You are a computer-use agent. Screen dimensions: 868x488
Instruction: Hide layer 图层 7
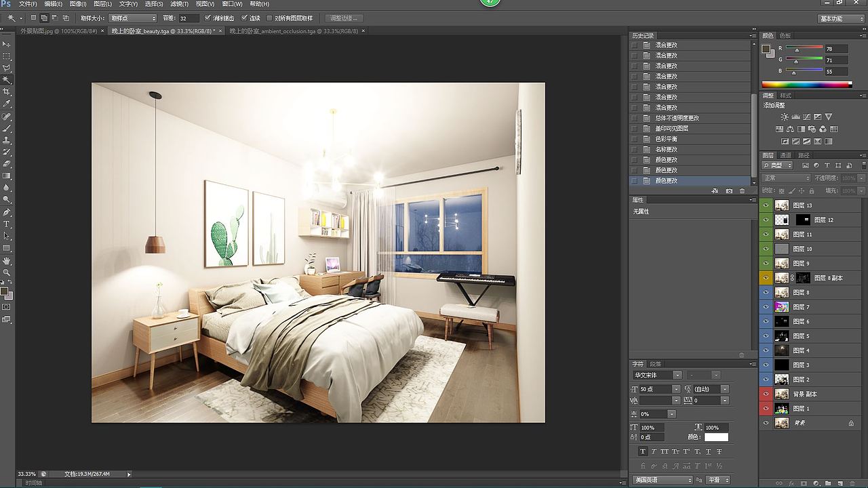[766, 307]
